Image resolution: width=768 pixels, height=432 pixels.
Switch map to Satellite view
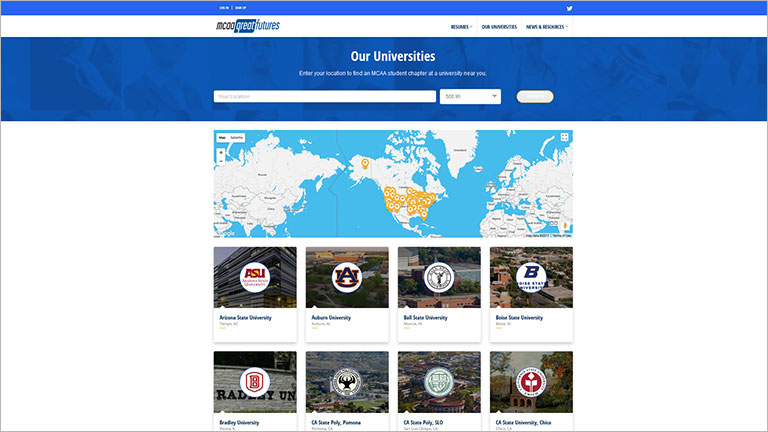pyautogui.click(x=237, y=138)
